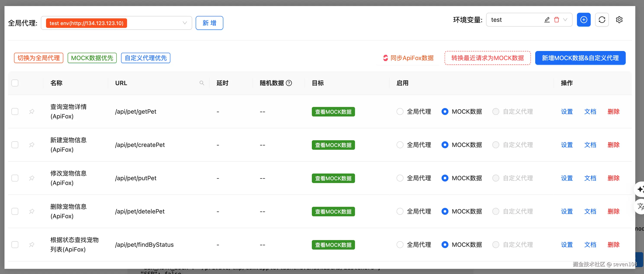
Task: Pin the 查询宠物详情 row with pushpin icon
Action: click(32, 112)
